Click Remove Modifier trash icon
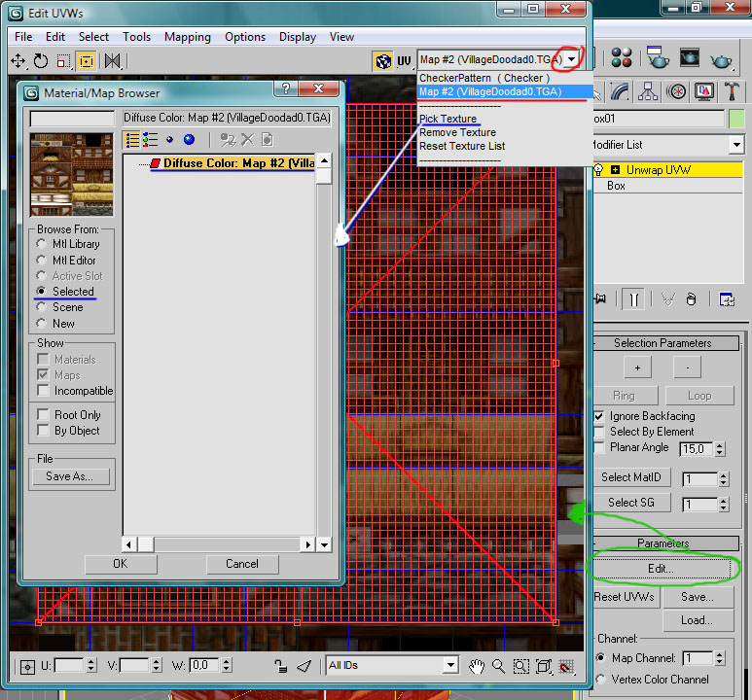This screenshot has height=700, width=752. (691, 299)
